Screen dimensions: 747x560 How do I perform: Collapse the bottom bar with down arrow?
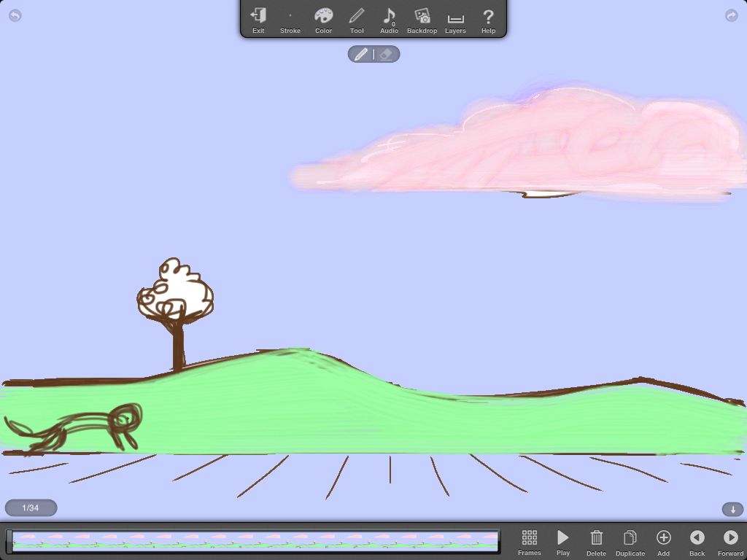733,509
